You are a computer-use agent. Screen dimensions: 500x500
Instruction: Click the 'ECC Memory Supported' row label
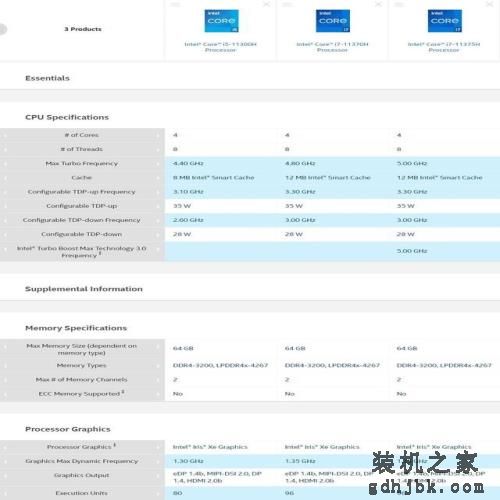pos(82,394)
